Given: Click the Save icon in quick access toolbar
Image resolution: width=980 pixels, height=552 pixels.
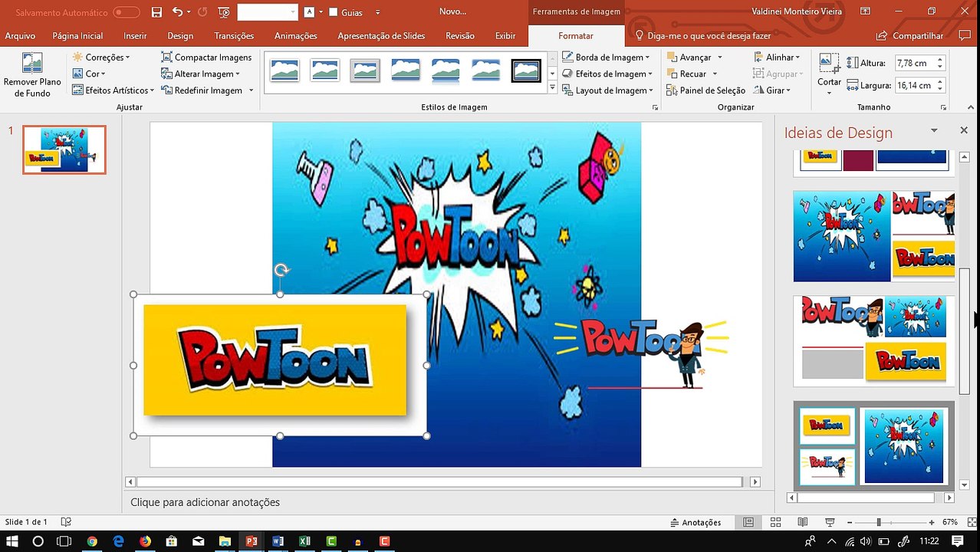Looking at the screenshot, I should point(156,12).
